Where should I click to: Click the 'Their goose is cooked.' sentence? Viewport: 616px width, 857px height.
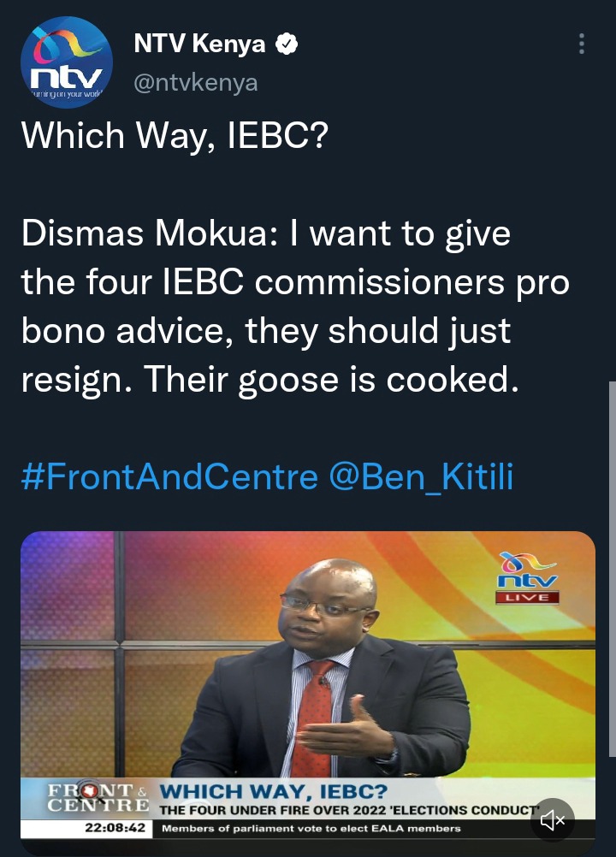331,379
